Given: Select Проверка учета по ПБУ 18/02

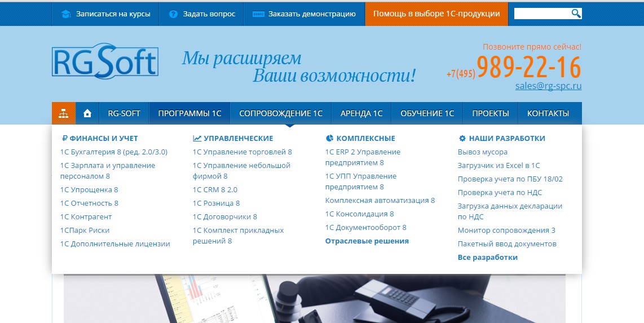Looking at the screenshot, I should pyautogui.click(x=510, y=179).
